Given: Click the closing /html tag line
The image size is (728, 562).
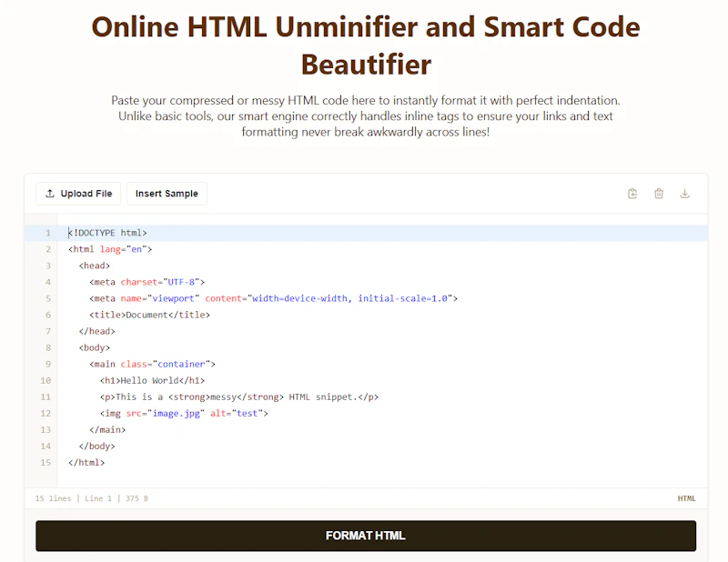Looking at the screenshot, I should pos(86,463).
